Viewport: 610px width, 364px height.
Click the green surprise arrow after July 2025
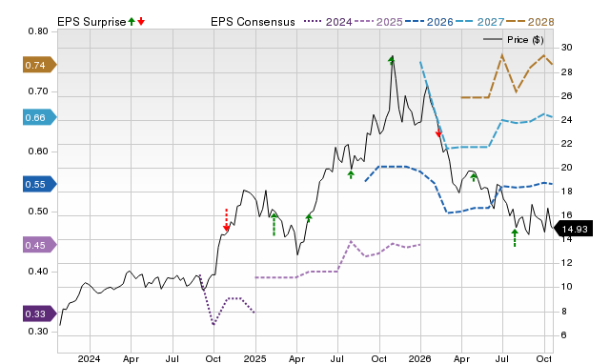point(351,174)
